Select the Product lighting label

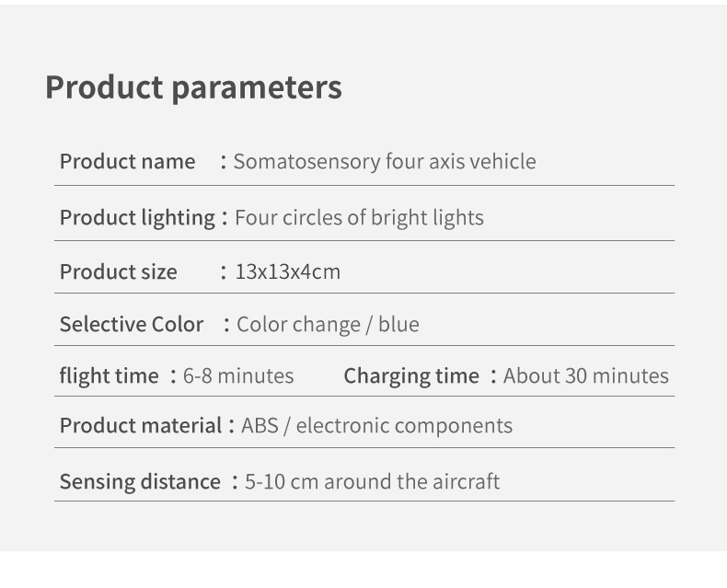pyautogui.click(x=137, y=218)
